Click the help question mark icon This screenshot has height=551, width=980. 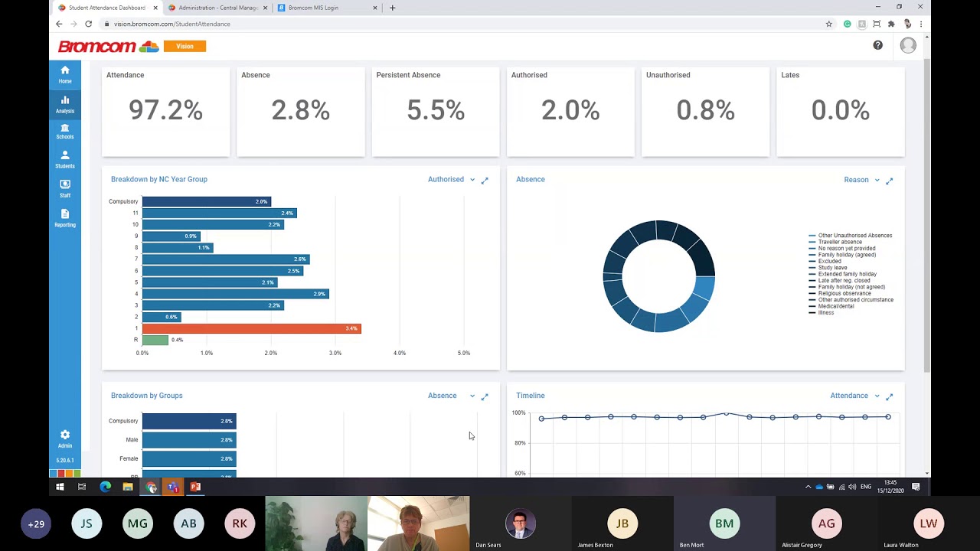point(877,45)
